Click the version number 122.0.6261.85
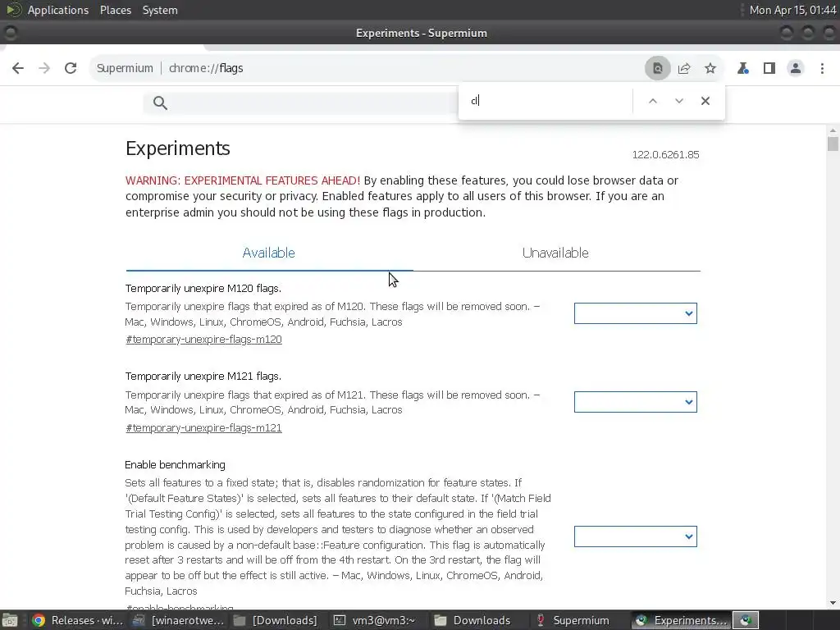The width and height of the screenshot is (840, 630). (665, 155)
